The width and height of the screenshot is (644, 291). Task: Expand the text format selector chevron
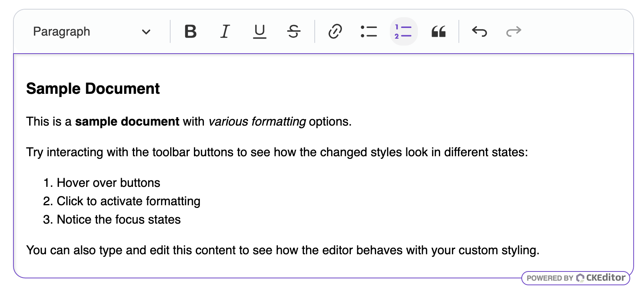[146, 32]
